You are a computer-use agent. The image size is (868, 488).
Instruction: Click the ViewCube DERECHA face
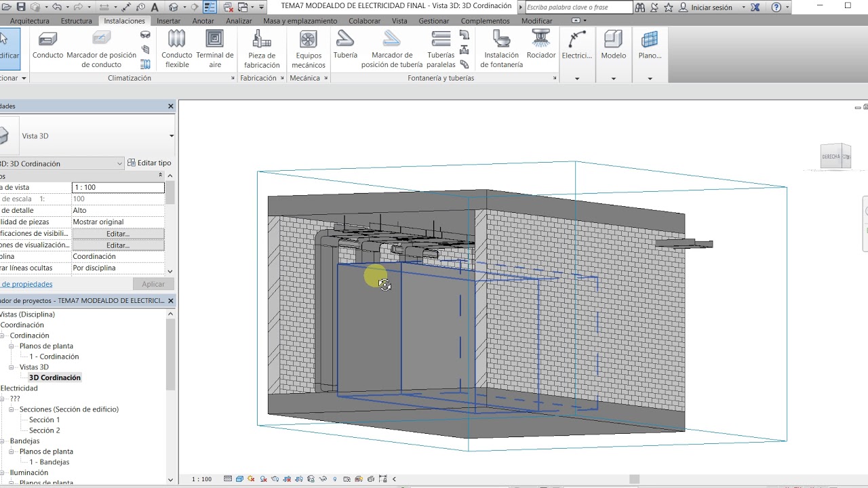[831, 157]
